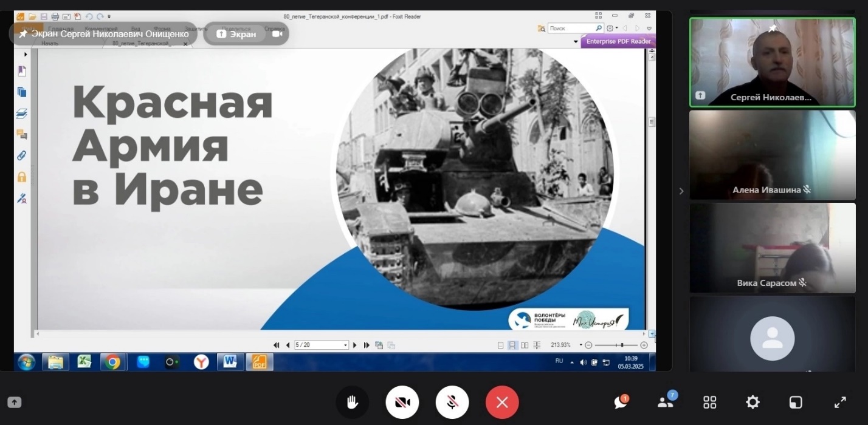The image size is (868, 425).
Task: Expand the Foxit navigation pane arrow
Action: tap(26, 54)
